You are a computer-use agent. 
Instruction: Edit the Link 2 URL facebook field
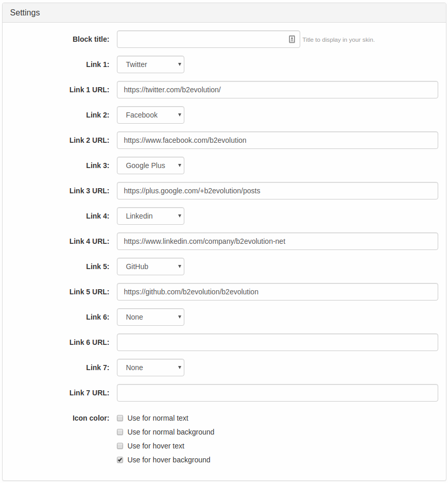pos(277,140)
